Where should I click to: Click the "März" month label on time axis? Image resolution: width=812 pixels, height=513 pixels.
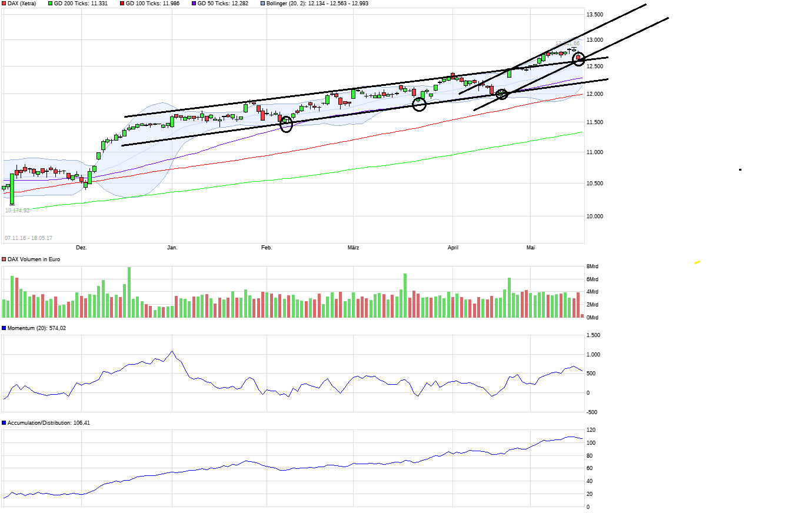pos(353,248)
